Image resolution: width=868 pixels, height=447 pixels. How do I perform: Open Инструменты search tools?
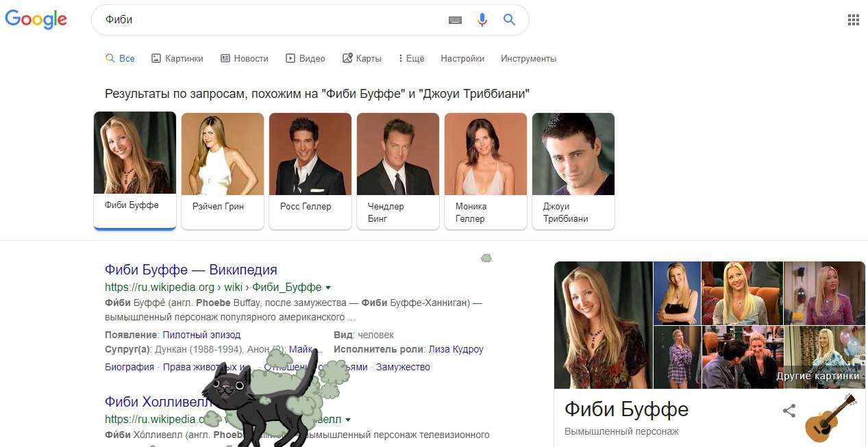click(528, 59)
